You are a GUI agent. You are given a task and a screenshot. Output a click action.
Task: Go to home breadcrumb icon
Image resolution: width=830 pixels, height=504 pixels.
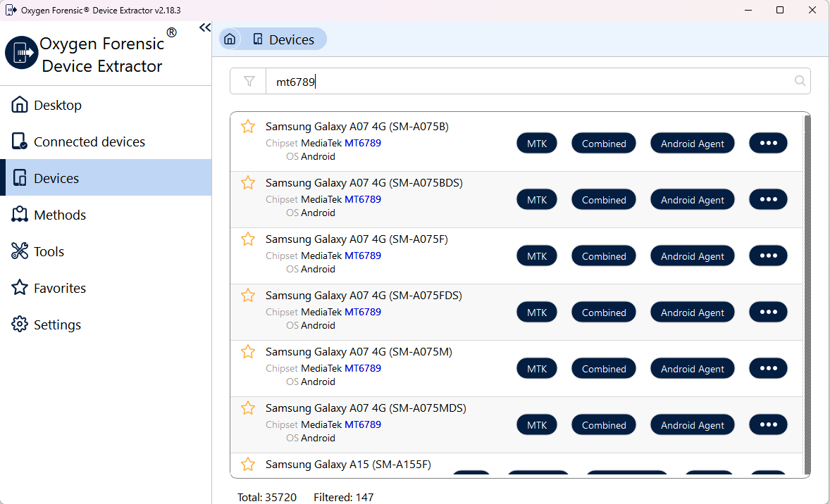pos(230,39)
